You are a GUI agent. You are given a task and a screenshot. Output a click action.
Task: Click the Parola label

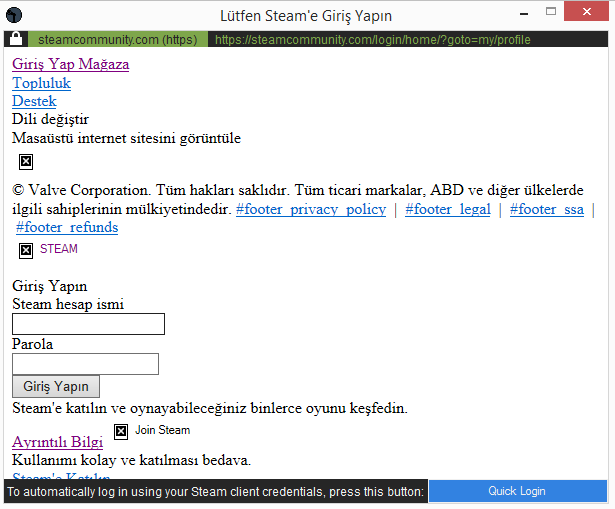point(33,344)
